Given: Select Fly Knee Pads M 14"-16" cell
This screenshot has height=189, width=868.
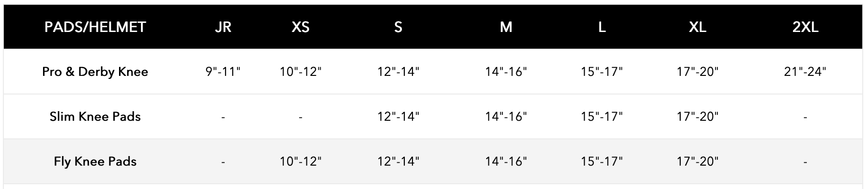Looking at the screenshot, I should (x=506, y=161).
